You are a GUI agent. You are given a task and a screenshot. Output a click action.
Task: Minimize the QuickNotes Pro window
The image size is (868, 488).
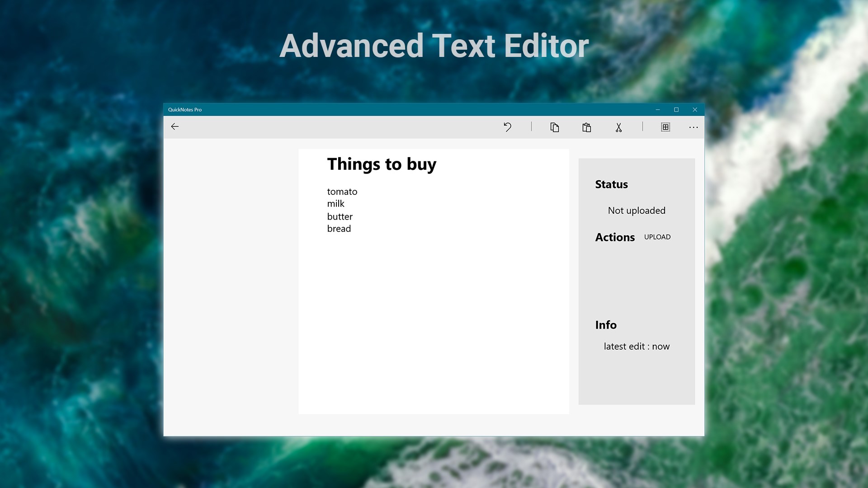658,110
